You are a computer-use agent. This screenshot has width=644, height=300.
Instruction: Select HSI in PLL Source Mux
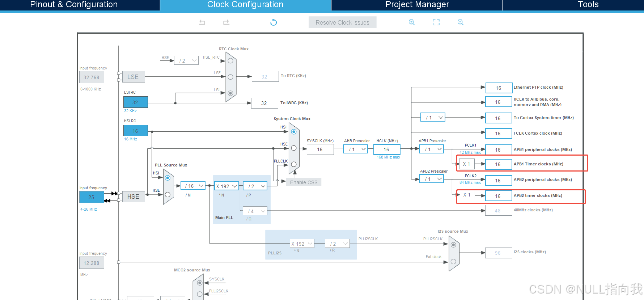point(168,178)
